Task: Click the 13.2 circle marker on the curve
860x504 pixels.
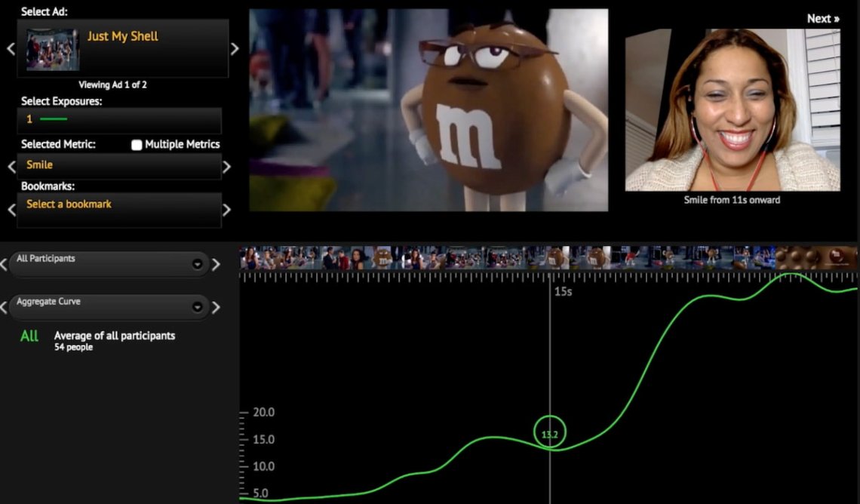Action: coord(549,434)
